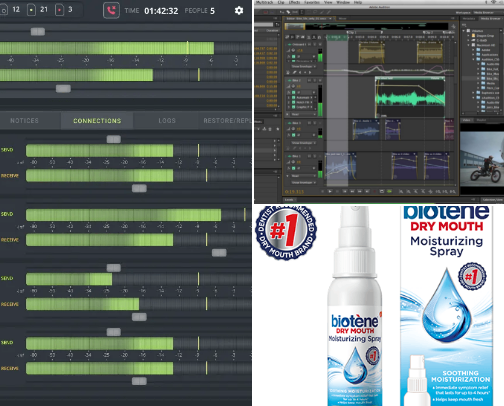Screen dimensions: 504x406
Task: Click slider handle below second connection's RECEIVE meter
Action: coord(219,253)
